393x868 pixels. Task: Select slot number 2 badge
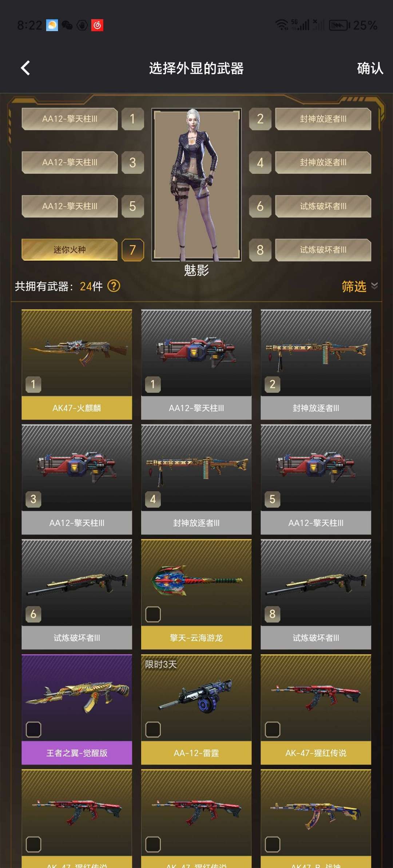tap(260, 119)
